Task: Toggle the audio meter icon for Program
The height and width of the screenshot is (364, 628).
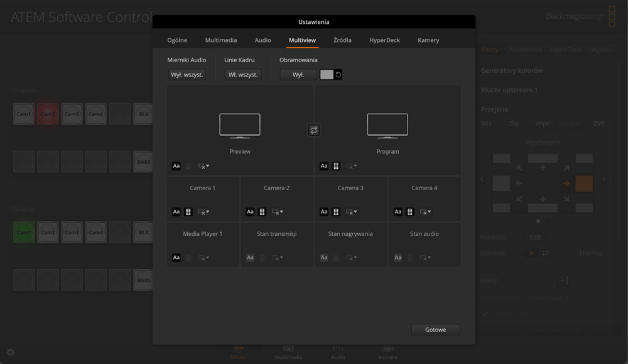Action: click(336, 166)
